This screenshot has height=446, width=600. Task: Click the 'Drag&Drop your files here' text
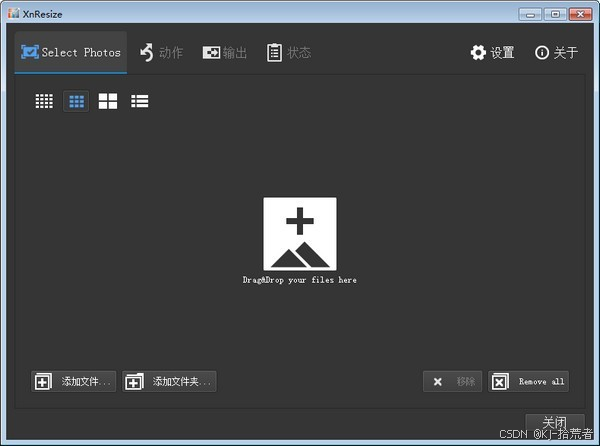click(x=300, y=280)
